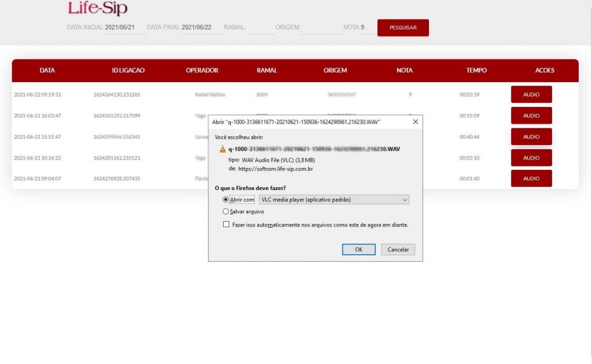
Task: Click the PESQUISAR search button
Action: click(x=403, y=28)
